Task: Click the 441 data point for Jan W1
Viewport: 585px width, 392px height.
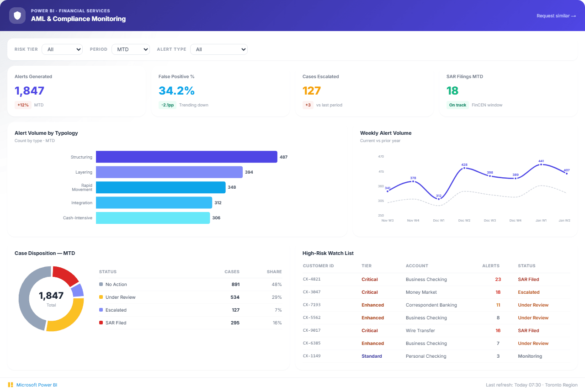Action: (x=541, y=164)
